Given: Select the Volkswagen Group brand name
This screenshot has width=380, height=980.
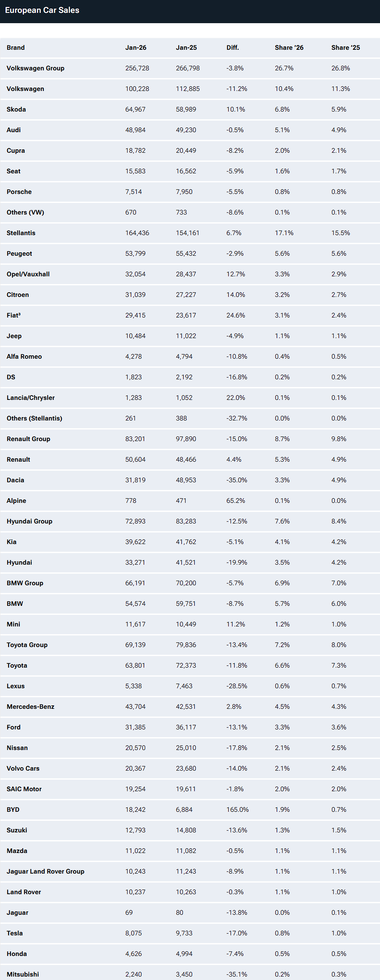Looking at the screenshot, I should (x=36, y=68).
